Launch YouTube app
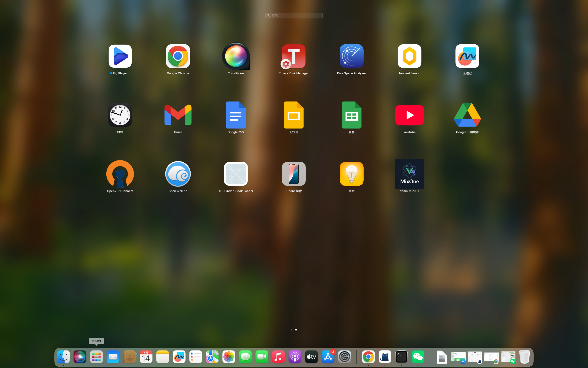This screenshot has height=368, width=588. (x=409, y=115)
